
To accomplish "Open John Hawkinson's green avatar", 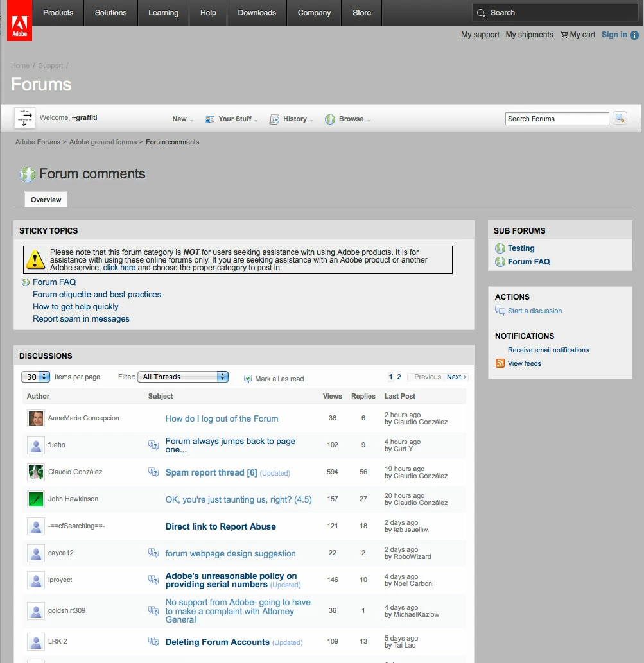I will pos(36,499).
